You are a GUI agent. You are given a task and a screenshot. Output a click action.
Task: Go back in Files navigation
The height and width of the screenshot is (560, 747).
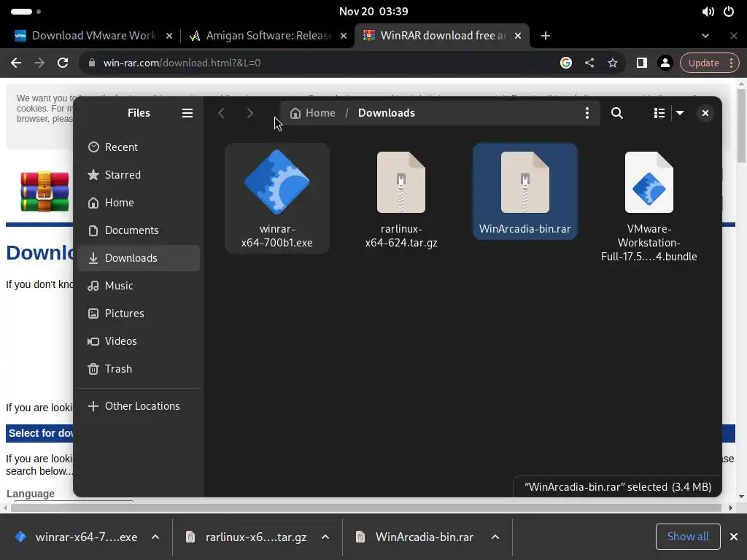(x=221, y=113)
